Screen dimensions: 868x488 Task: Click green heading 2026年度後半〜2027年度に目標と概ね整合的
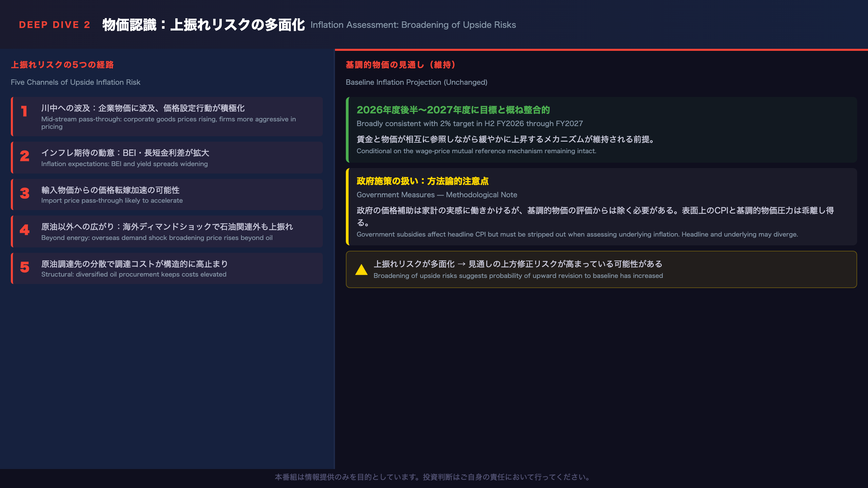tap(453, 110)
